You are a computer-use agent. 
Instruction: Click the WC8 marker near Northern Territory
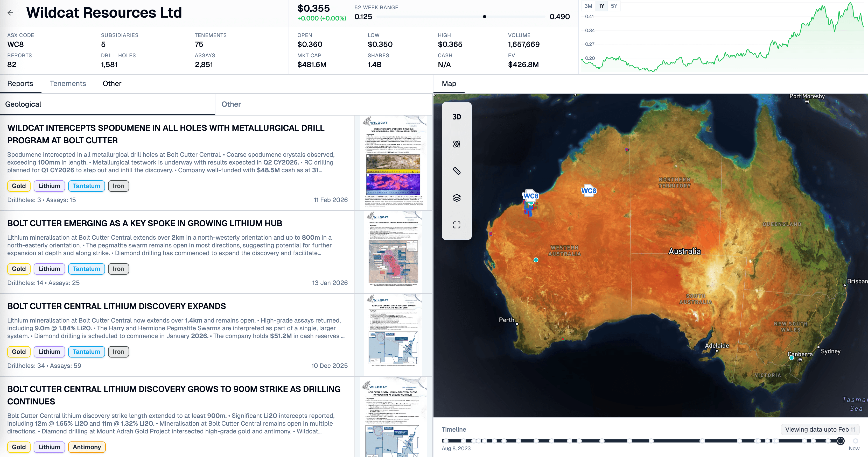[588, 191]
